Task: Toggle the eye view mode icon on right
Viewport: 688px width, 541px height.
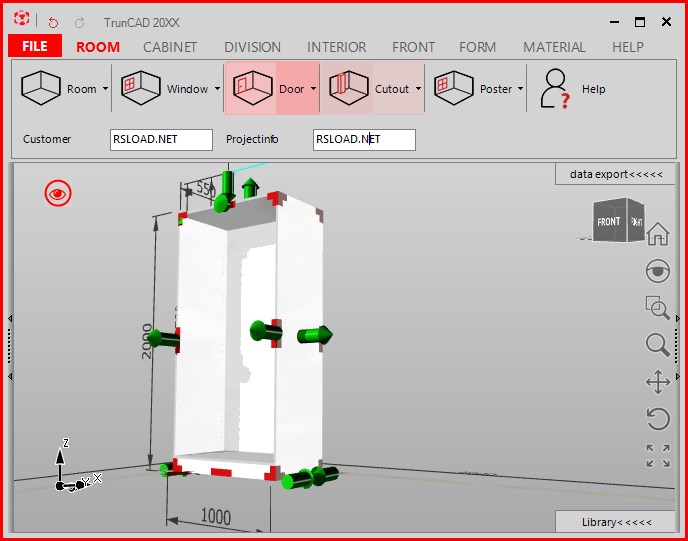Action: pyautogui.click(x=657, y=270)
